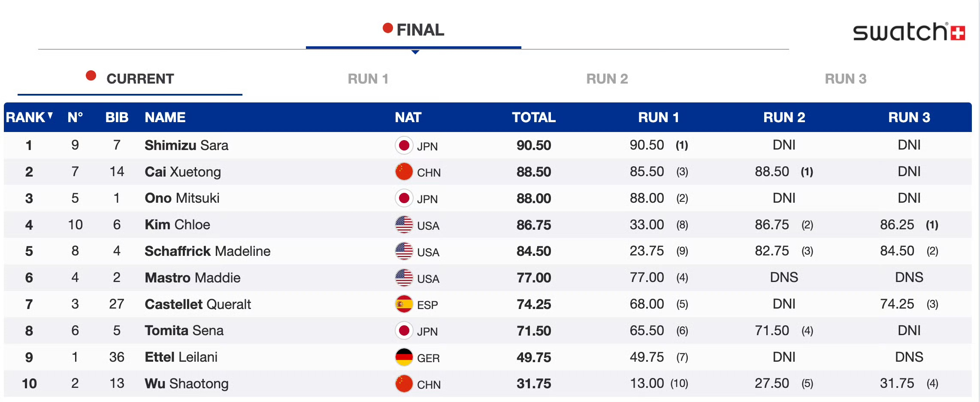Click Tomita Sena's Japan flag icon

point(404,331)
